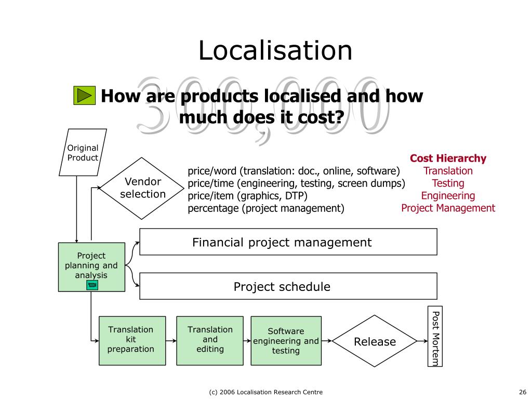Click the Project planning and analysis box

91,267
